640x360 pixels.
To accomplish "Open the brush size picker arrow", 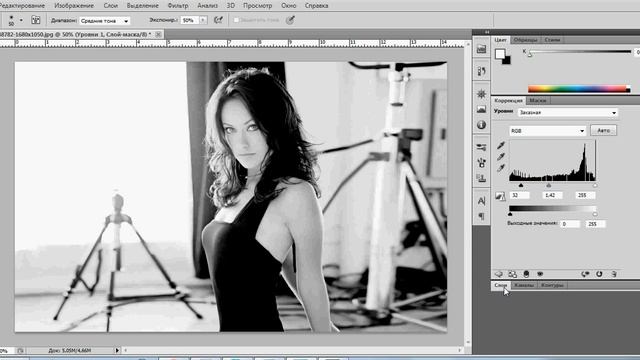I will pos(21,20).
